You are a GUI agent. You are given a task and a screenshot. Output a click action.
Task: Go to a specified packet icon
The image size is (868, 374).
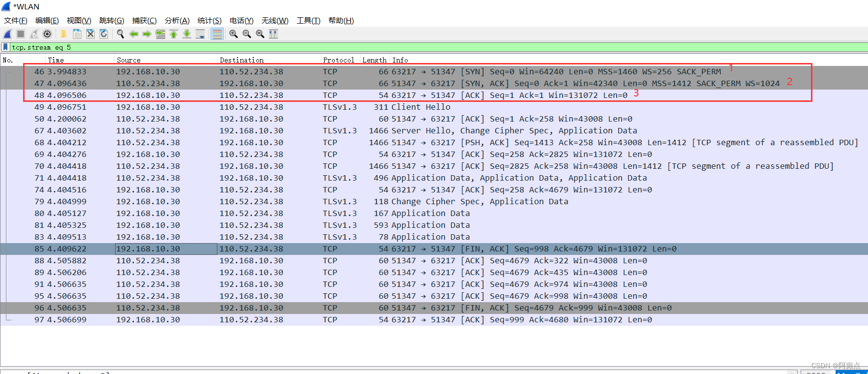160,34
